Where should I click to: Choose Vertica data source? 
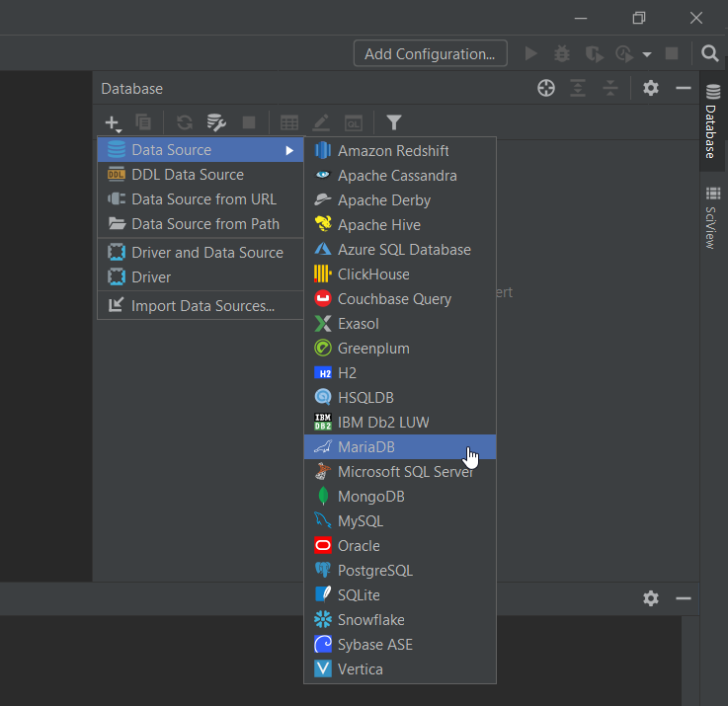click(x=400, y=669)
